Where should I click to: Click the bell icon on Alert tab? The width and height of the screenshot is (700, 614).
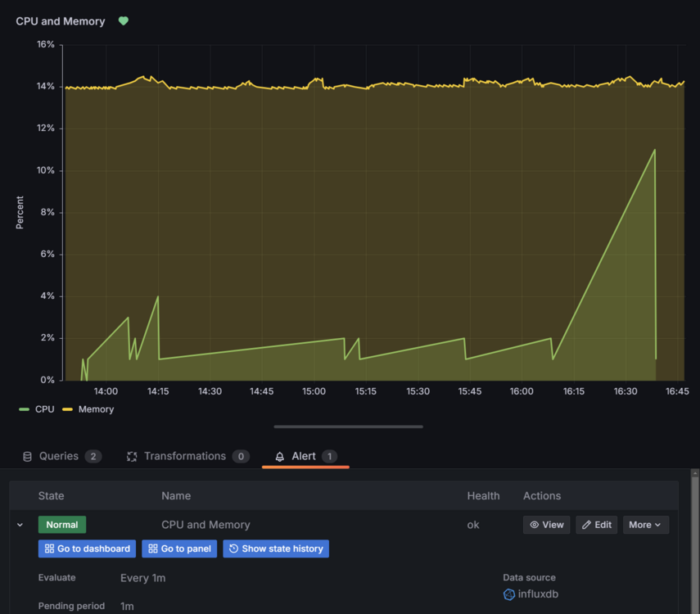coord(280,457)
